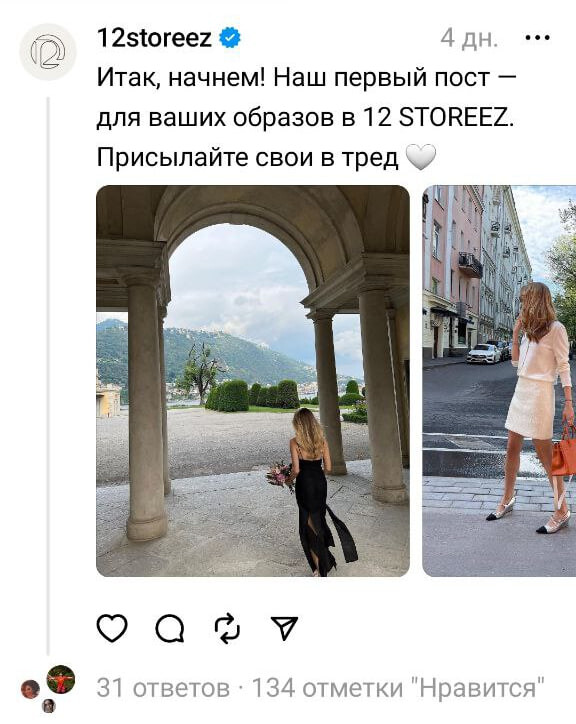Open the 12storeez username link
The image size is (576, 724).
(154, 38)
